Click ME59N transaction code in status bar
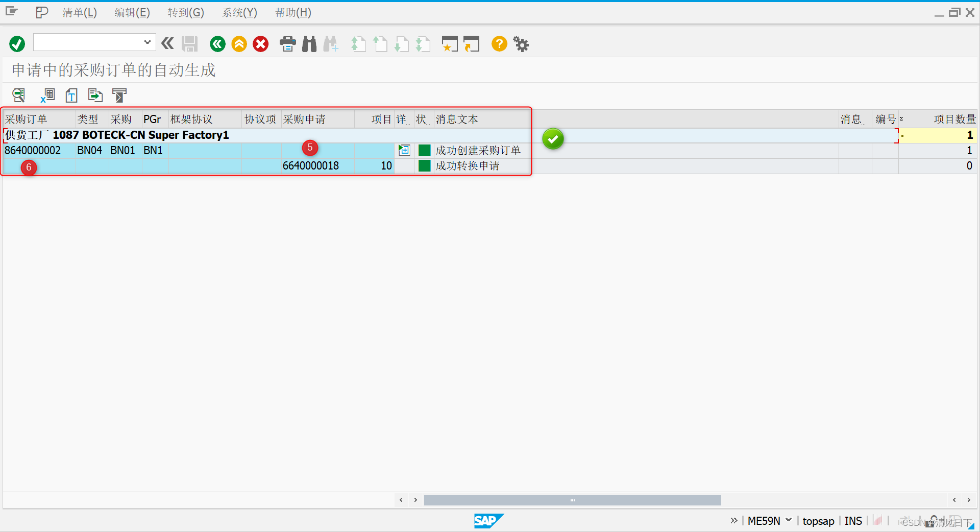Viewport: 980px width, 532px height. [764, 521]
